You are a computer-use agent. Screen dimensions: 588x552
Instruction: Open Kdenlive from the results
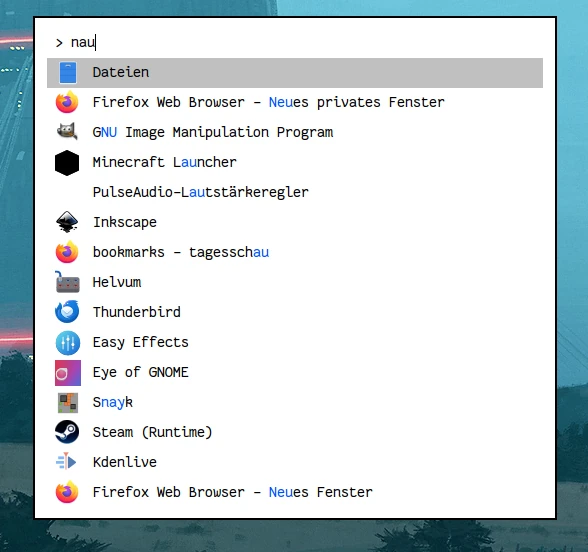click(x=295, y=462)
